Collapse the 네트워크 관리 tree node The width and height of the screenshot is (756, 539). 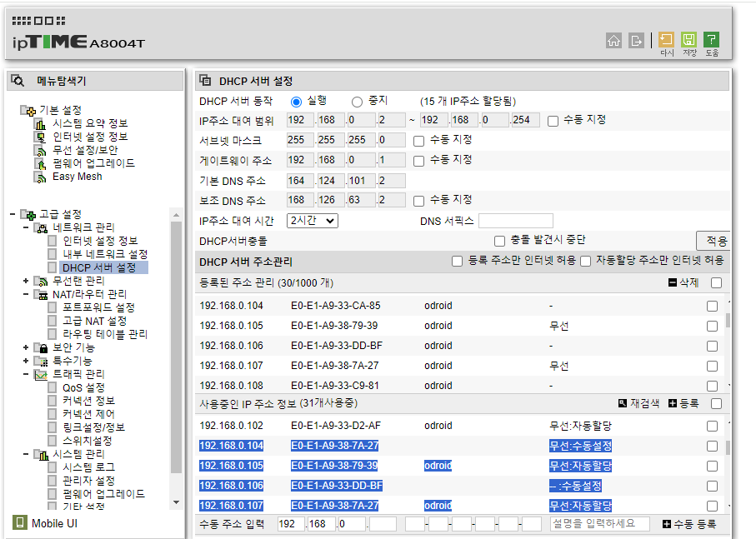tap(26, 227)
